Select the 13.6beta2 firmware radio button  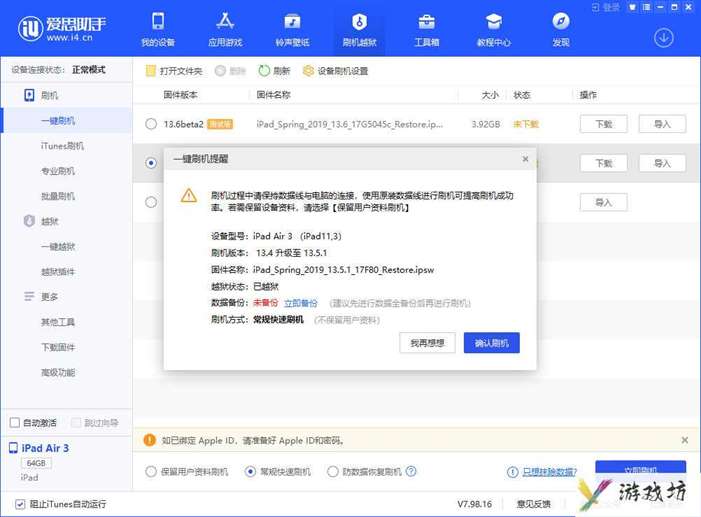pos(151,124)
